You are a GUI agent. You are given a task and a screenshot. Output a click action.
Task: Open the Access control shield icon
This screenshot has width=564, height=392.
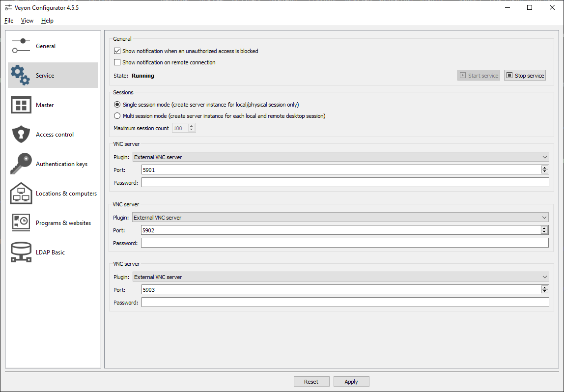point(21,134)
